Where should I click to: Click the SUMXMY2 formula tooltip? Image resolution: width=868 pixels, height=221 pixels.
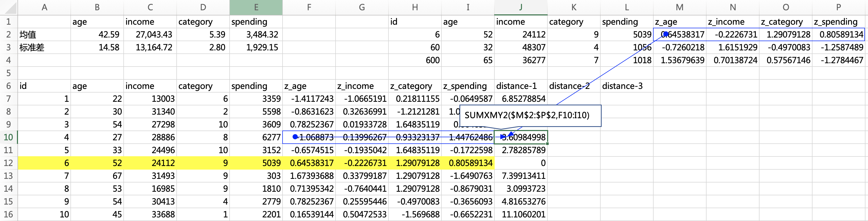point(530,116)
